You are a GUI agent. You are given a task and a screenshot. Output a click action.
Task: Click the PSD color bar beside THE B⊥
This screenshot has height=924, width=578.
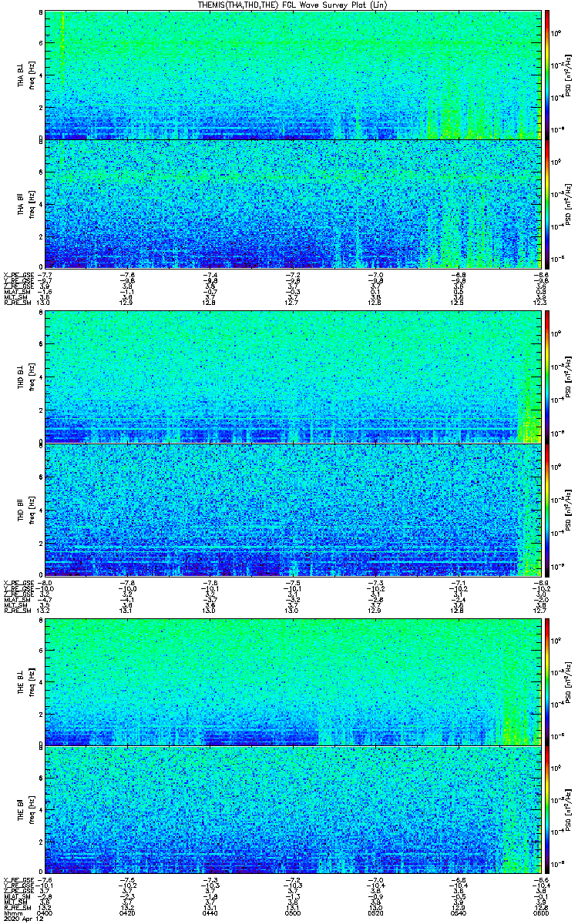tap(547, 681)
